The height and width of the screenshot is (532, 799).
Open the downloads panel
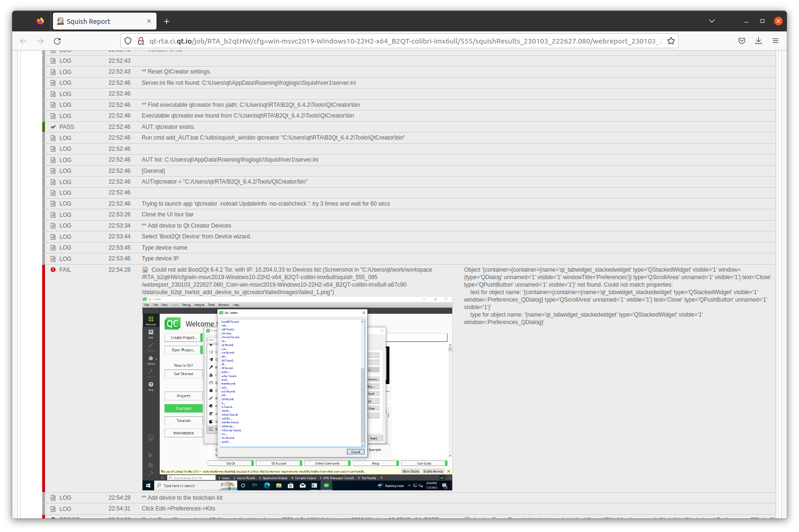pos(759,41)
